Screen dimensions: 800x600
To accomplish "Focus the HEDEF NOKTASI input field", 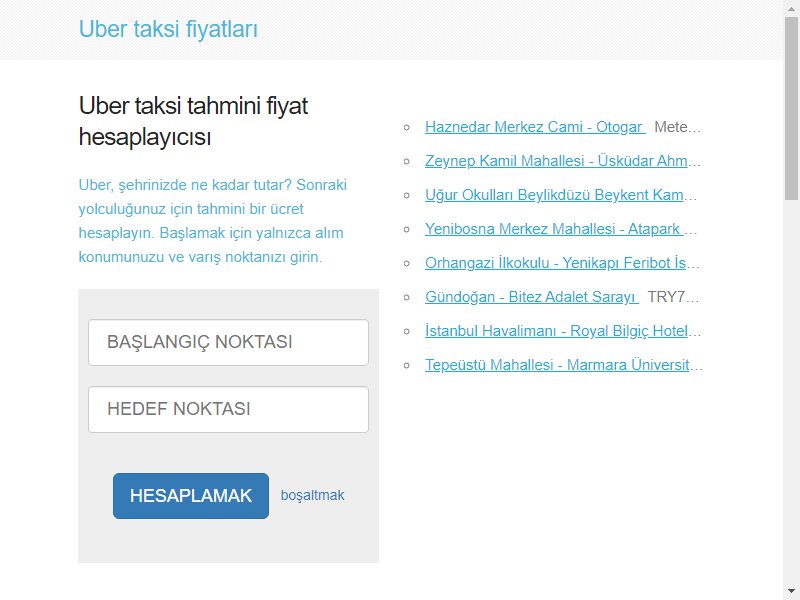I will pos(229,409).
